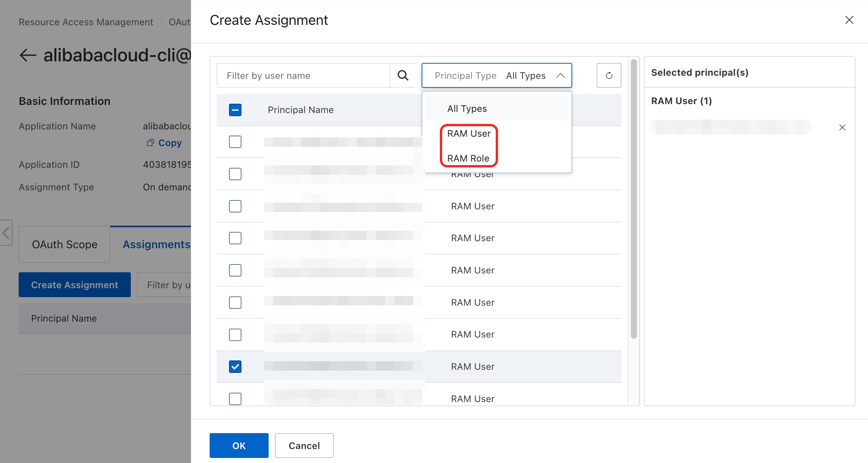
Task: Click the Application ID value
Action: (167, 165)
